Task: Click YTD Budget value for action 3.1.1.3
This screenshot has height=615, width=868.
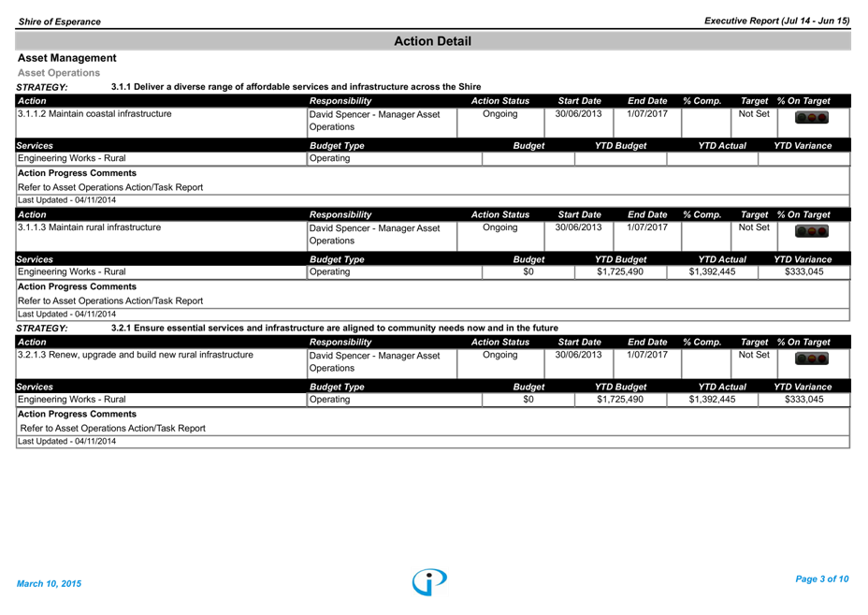Action: tap(620, 271)
